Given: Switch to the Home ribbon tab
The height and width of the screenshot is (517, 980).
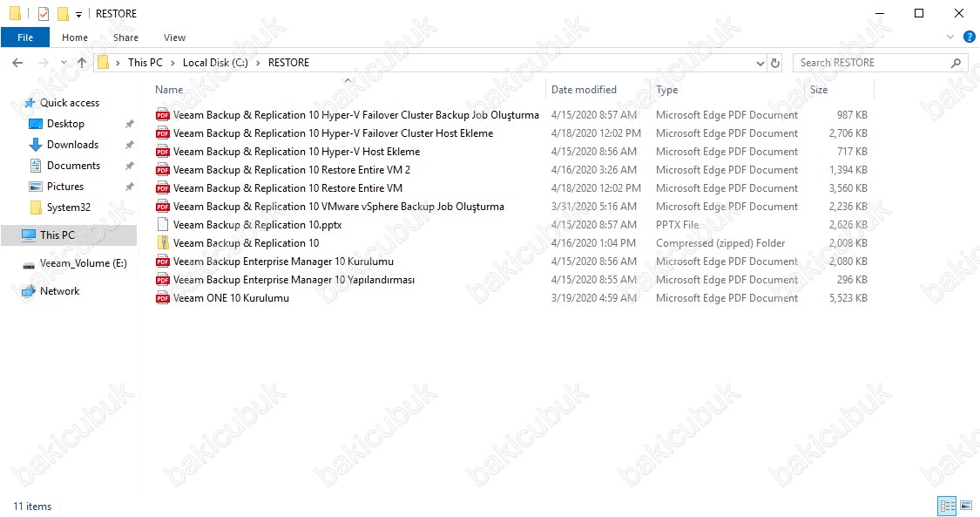Looking at the screenshot, I should click(75, 37).
